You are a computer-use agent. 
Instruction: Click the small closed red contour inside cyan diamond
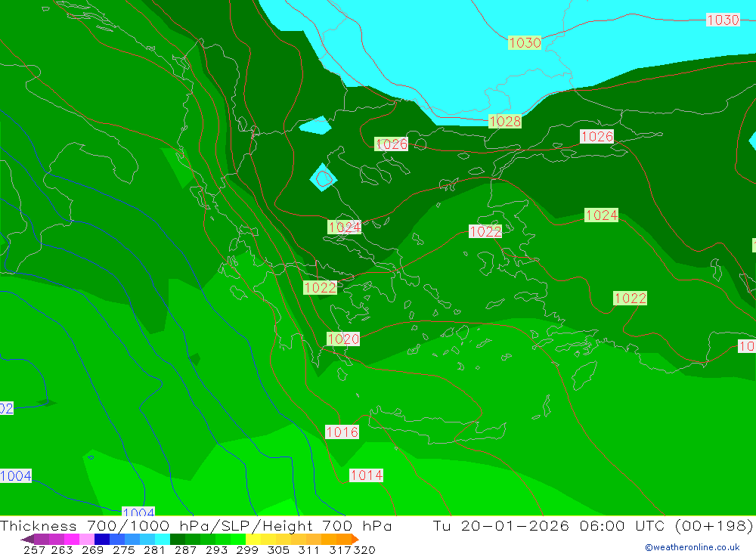click(x=324, y=179)
